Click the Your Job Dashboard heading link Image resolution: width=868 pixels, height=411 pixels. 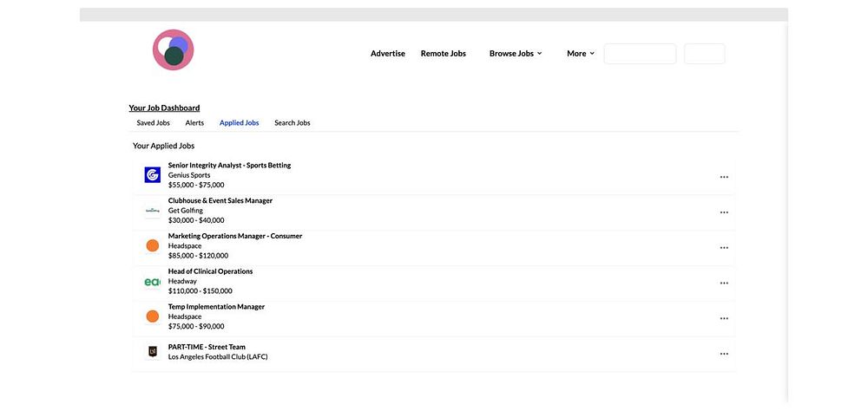[164, 108]
